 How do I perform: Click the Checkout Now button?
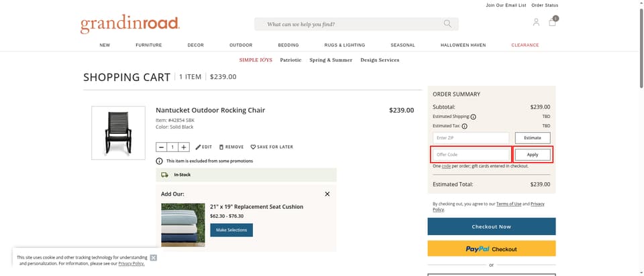pos(491,226)
